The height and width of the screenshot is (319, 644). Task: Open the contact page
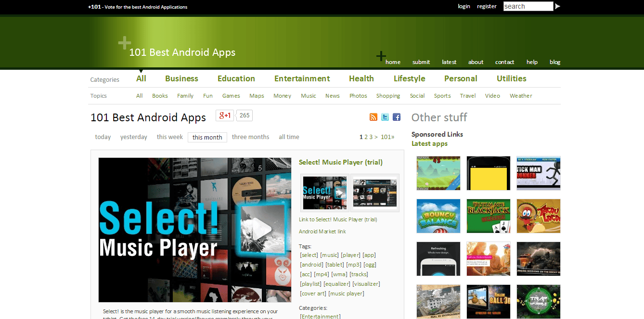click(x=505, y=62)
